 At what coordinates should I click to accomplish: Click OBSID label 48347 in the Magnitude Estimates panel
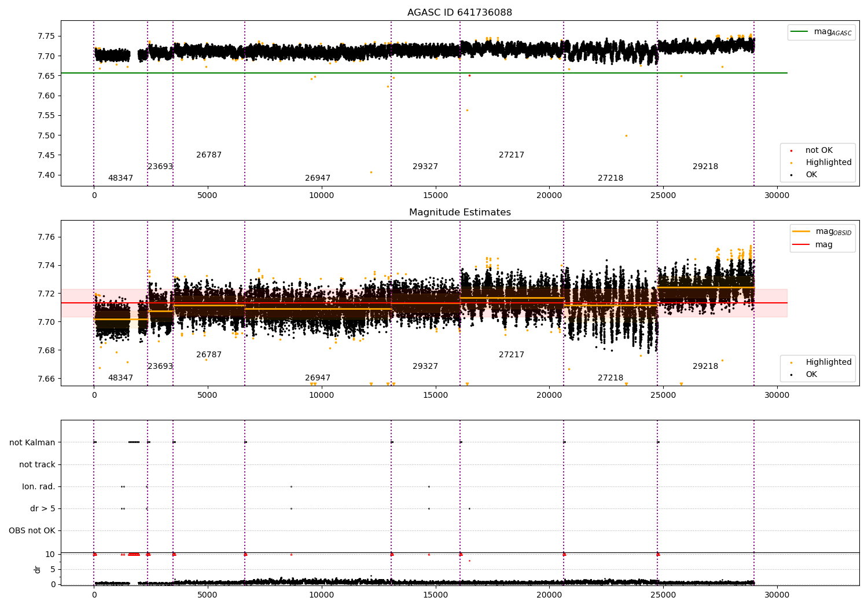[120, 378]
